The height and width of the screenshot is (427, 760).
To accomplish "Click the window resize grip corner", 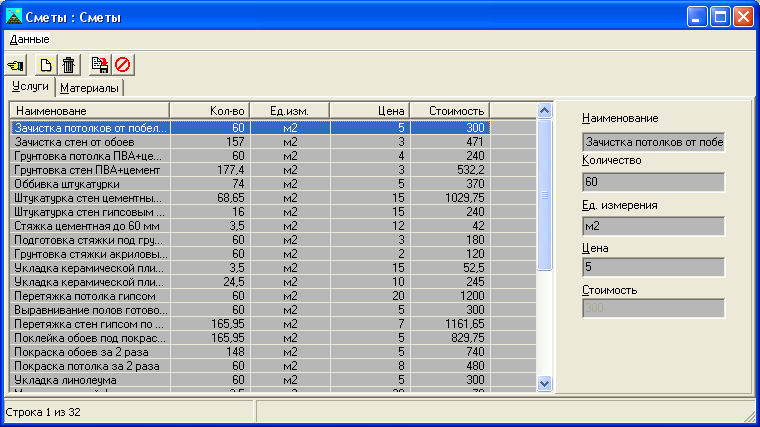I will (x=750, y=417).
